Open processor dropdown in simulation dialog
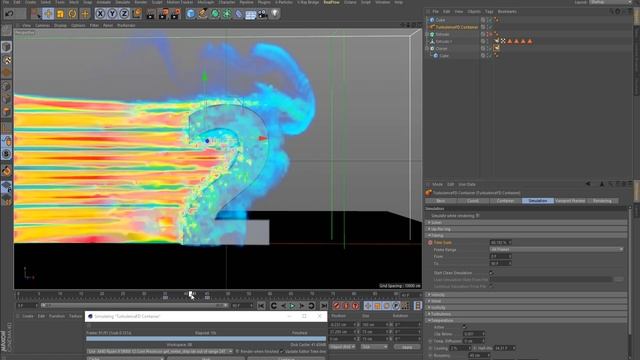Viewport: 640px width, 360px height. (160, 351)
